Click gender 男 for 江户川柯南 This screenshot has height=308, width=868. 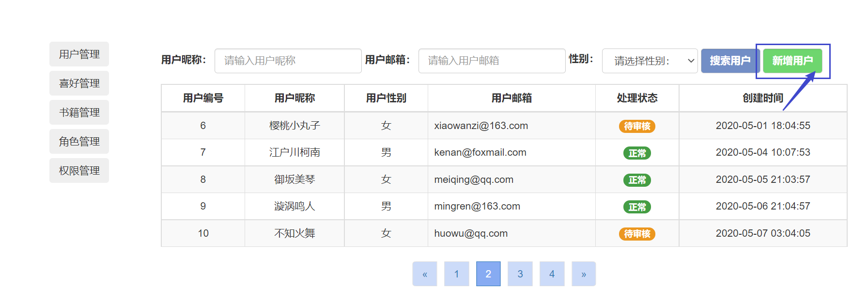click(x=386, y=152)
